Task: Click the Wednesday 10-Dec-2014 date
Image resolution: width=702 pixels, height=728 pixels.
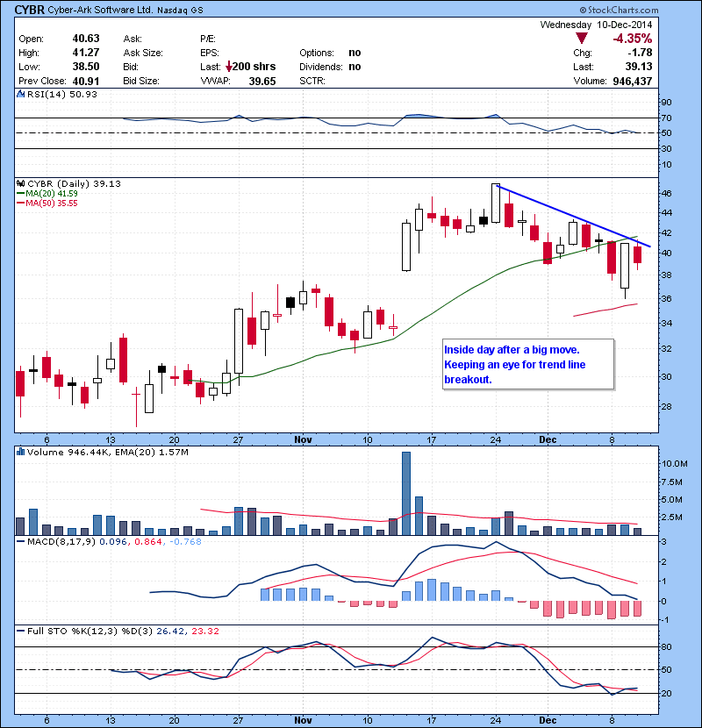Action: (596, 25)
